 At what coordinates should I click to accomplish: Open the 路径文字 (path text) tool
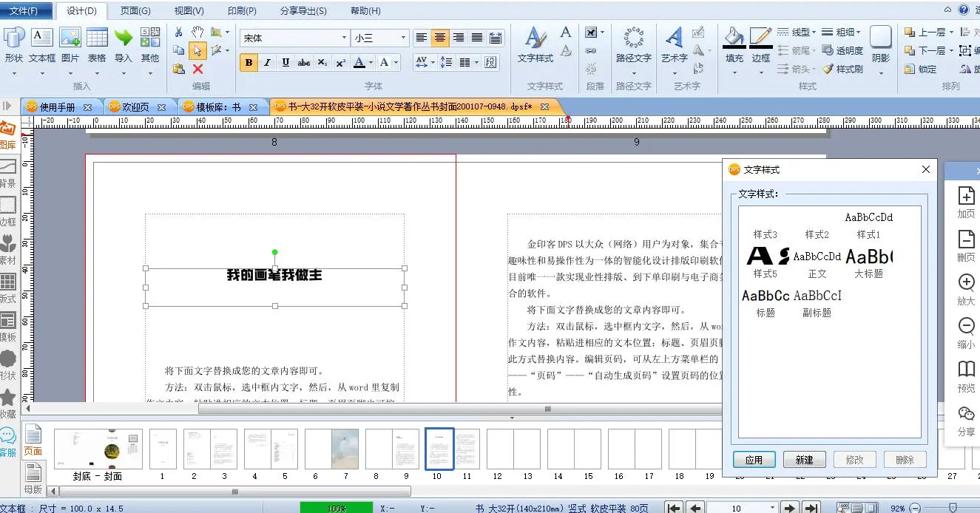click(633, 38)
